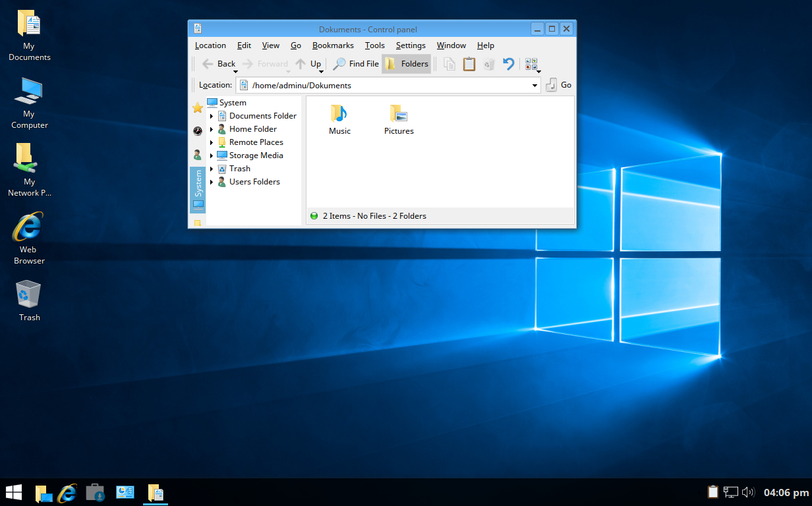Open the Windows Start button in taskbar
This screenshot has width=812, height=506.
[14, 492]
